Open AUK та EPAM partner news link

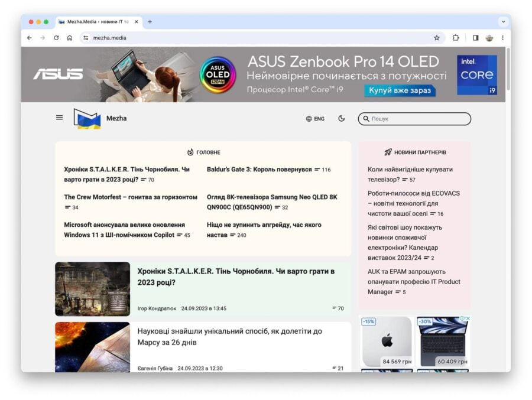coord(414,282)
